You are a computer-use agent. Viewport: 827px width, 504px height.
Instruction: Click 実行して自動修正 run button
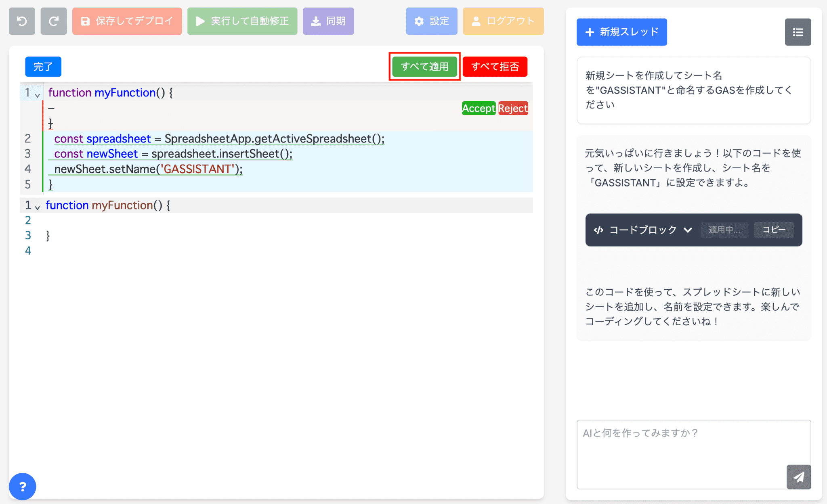[x=242, y=21]
